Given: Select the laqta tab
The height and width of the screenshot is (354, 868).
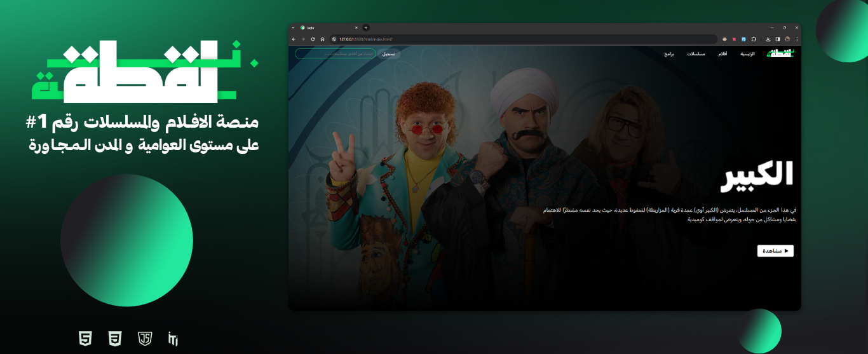Looking at the screenshot, I should [x=330, y=28].
